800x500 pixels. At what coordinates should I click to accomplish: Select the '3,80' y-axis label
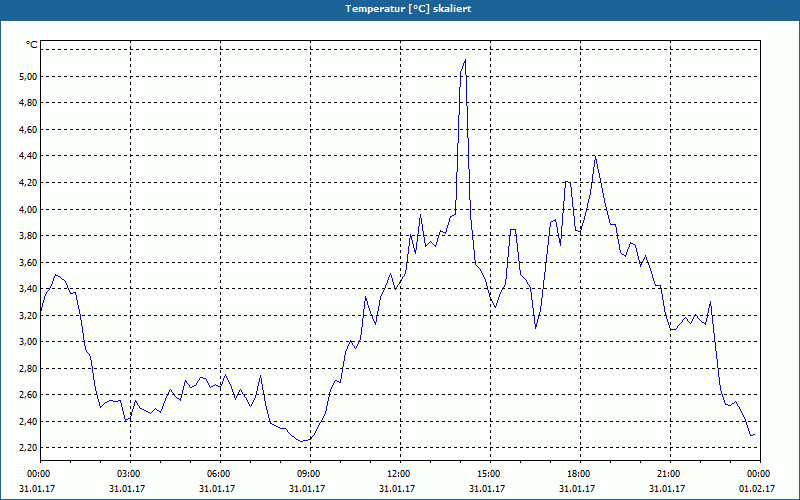click(x=28, y=236)
